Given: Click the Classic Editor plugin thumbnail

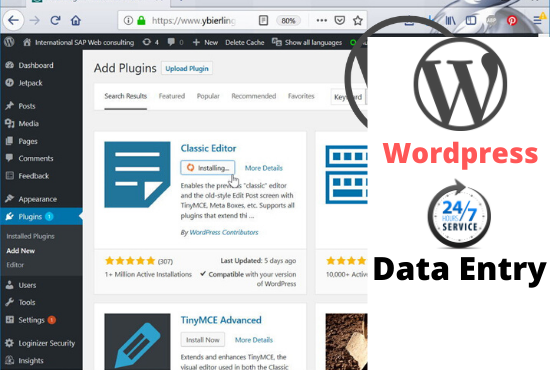Looking at the screenshot, I should 137,174.
